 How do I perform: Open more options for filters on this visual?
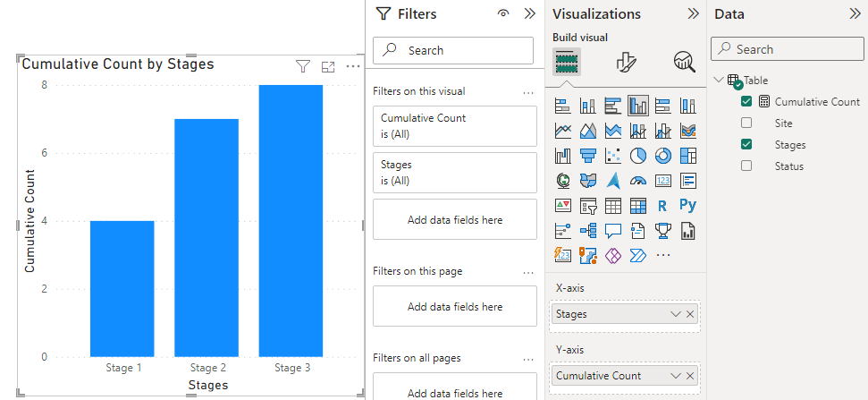click(x=528, y=92)
